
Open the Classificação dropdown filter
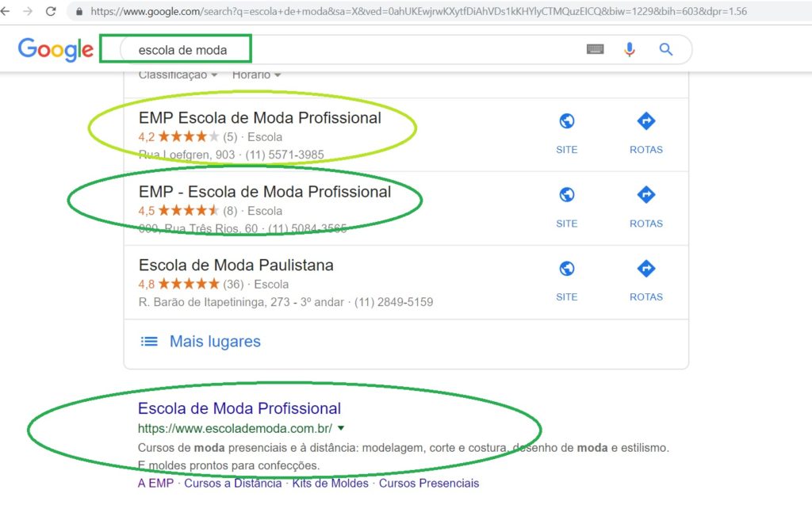[178, 75]
